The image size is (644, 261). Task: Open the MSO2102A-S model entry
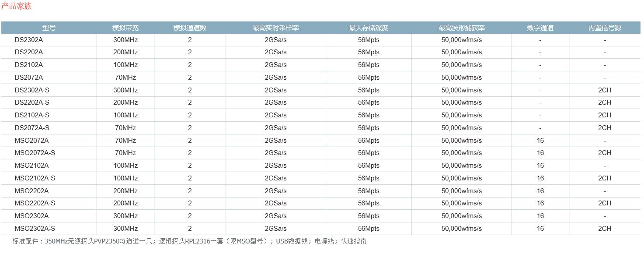[x=35, y=178]
